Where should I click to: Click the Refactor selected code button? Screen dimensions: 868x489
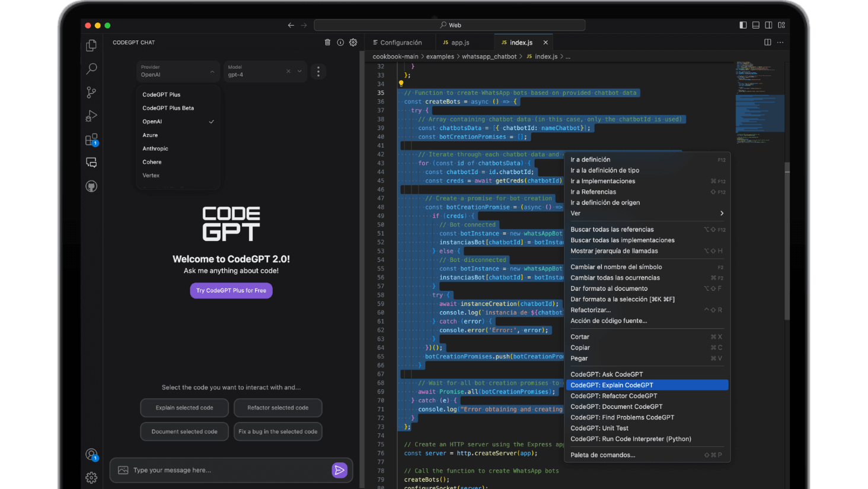pos(277,408)
